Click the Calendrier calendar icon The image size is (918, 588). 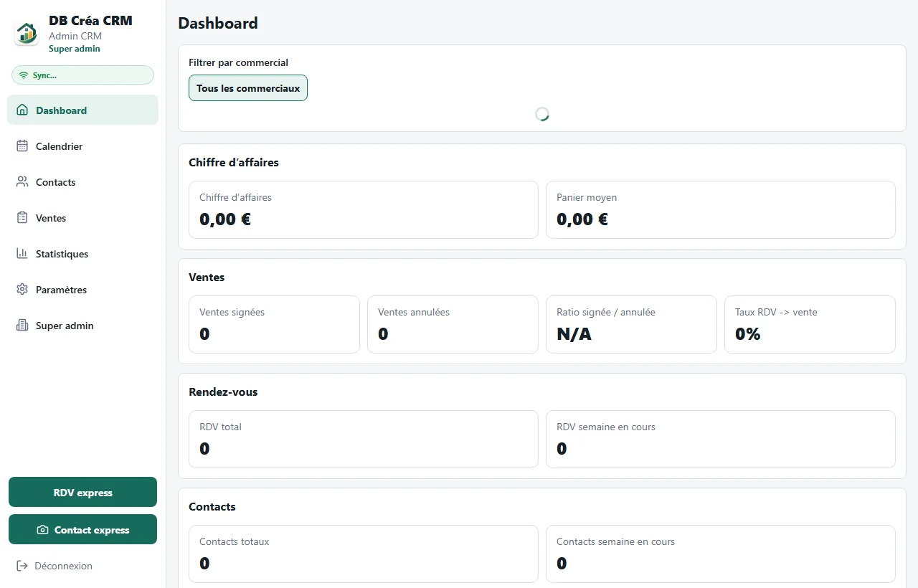(22, 146)
